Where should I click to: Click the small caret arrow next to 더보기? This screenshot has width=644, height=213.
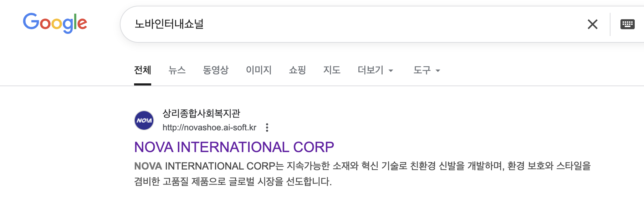[x=391, y=71]
